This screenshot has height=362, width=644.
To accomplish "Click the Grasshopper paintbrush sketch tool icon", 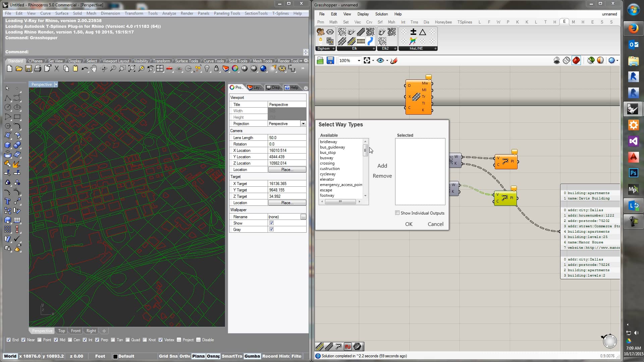I will pos(394,61).
